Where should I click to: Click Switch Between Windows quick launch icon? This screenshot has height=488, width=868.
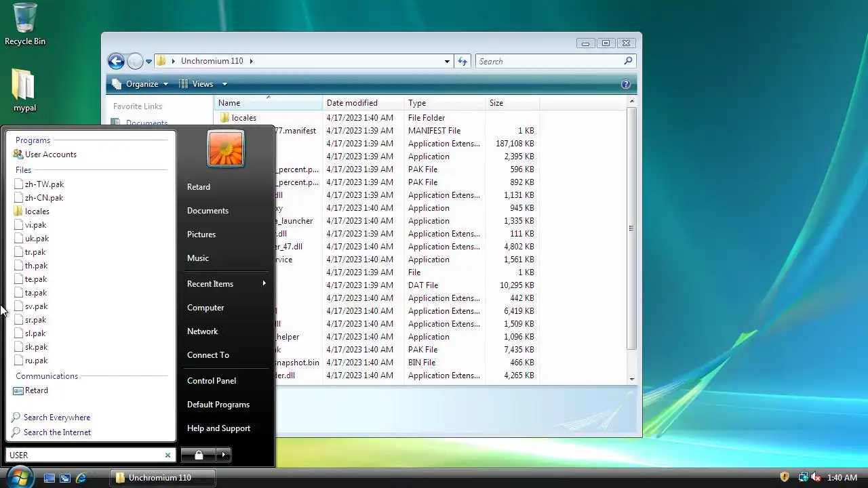point(64,478)
